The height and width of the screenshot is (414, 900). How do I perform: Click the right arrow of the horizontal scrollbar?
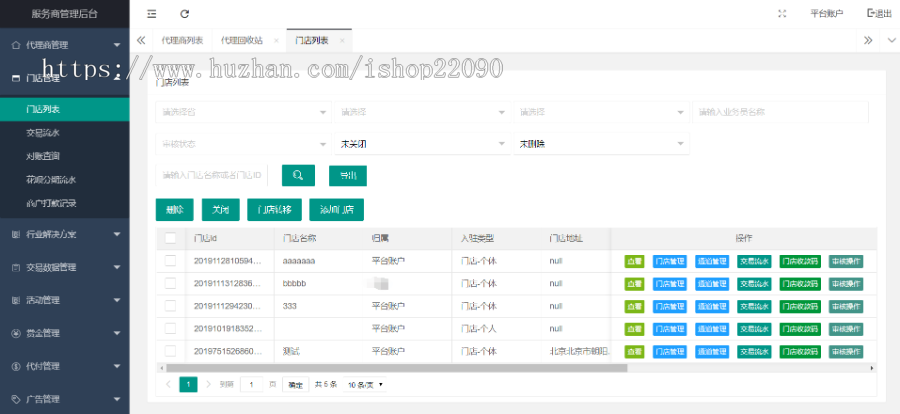872,368
